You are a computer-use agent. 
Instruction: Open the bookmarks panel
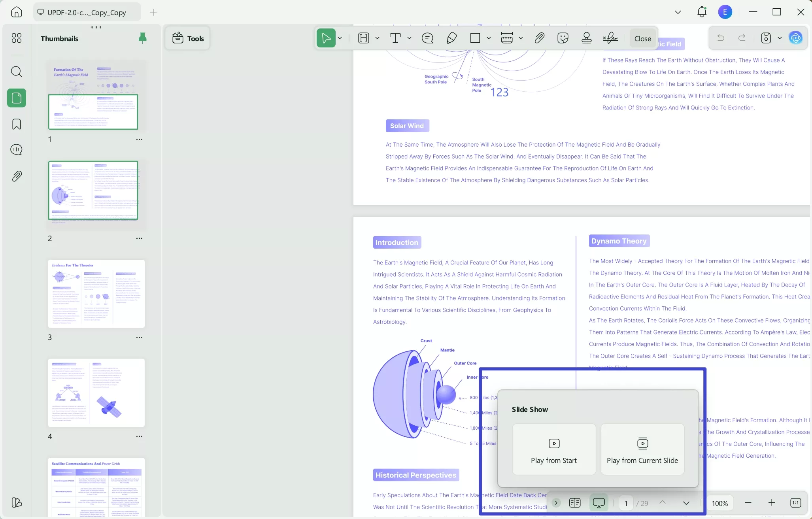(x=16, y=124)
